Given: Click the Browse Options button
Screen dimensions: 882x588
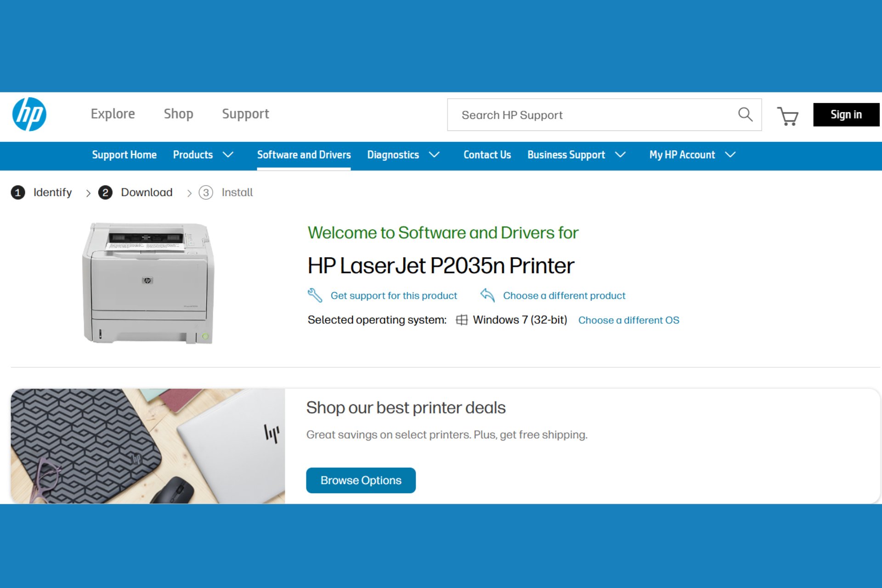Looking at the screenshot, I should pos(361,480).
